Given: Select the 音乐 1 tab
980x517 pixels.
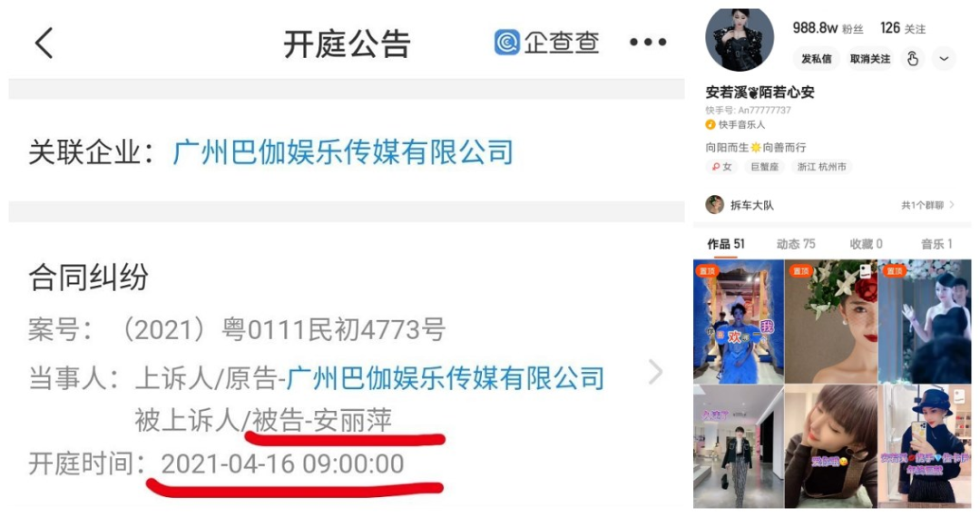Looking at the screenshot, I should pos(936,244).
